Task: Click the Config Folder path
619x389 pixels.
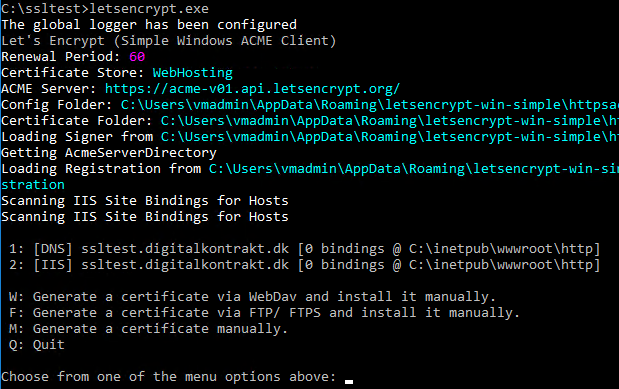Action: click(370, 105)
